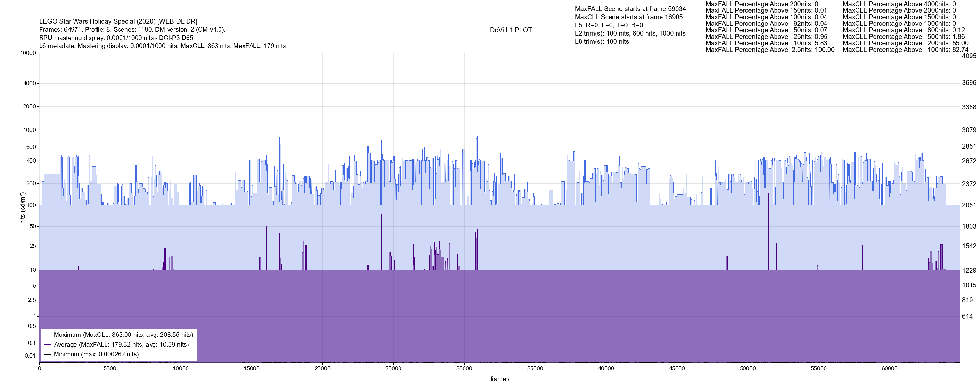
Task: Click the 'nits (cd/m²)' y-axis label
Action: click(x=23, y=208)
